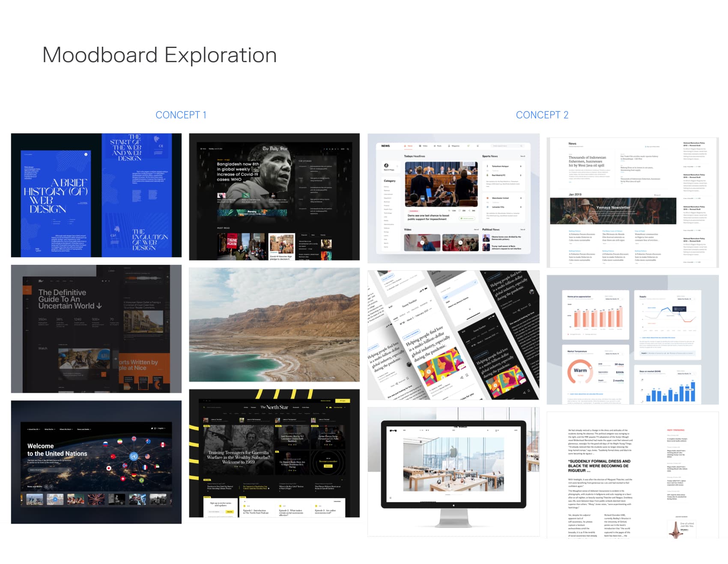Screen dimensions: 728x564
Task: Click the UN emblem in the flag network
Action: tap(134, 456)
